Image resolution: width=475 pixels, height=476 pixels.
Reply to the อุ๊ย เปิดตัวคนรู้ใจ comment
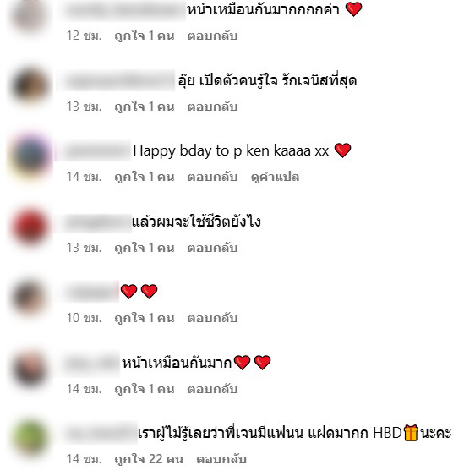click(x=212, y=107)
